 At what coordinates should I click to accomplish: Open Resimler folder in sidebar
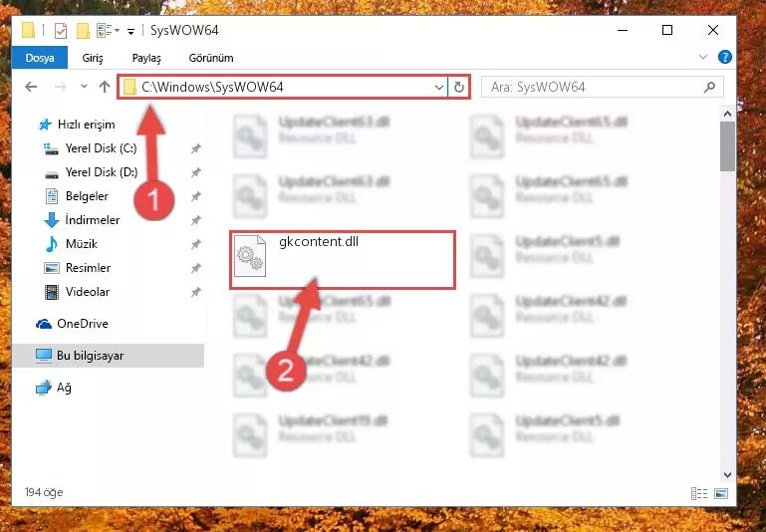(88, 268)
